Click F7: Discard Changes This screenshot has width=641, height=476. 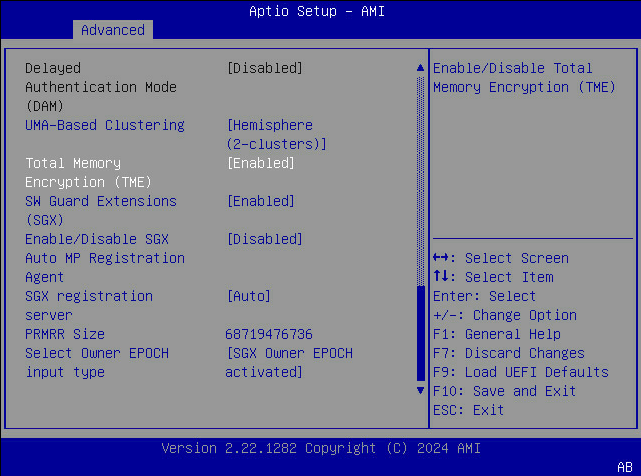508,353
